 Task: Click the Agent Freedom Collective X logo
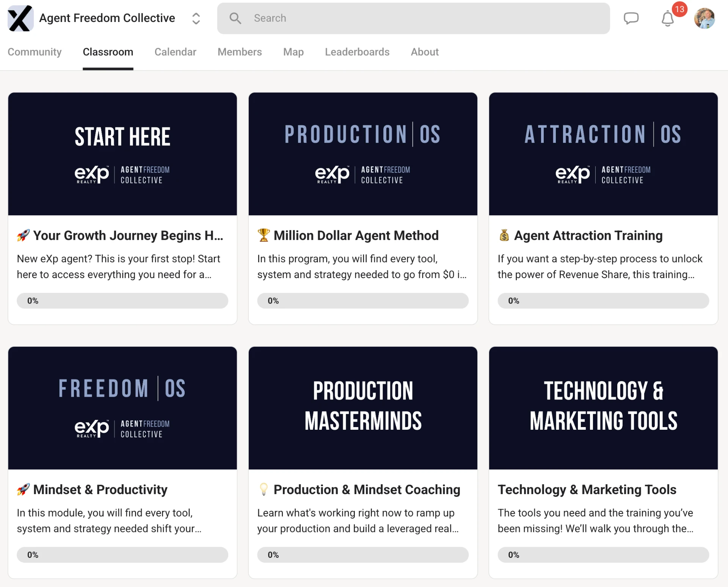[20, 18]
